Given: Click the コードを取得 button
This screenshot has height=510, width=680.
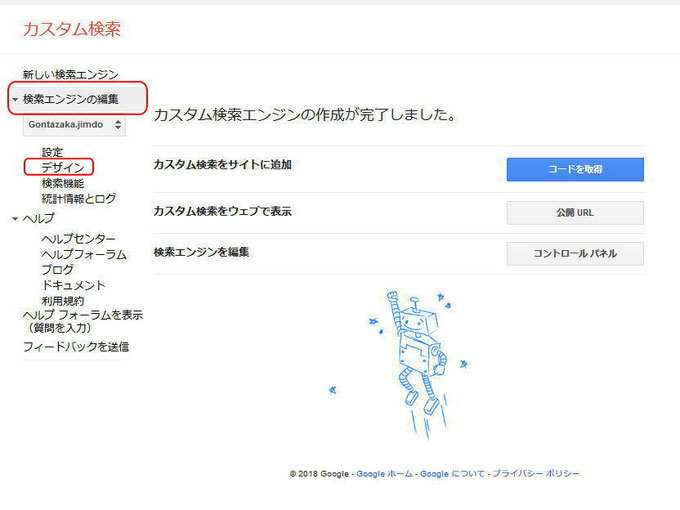Looking at the screenshot, I should [575, 169].
